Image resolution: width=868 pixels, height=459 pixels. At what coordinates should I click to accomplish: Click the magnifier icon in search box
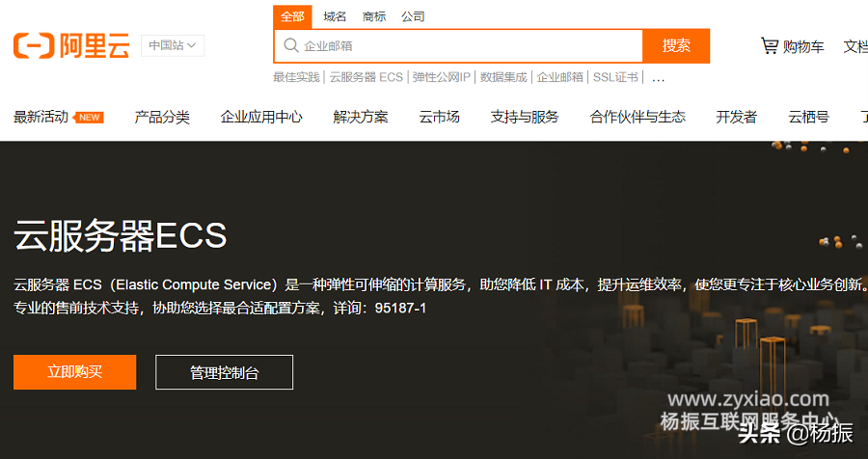click(x=291, y=45)
